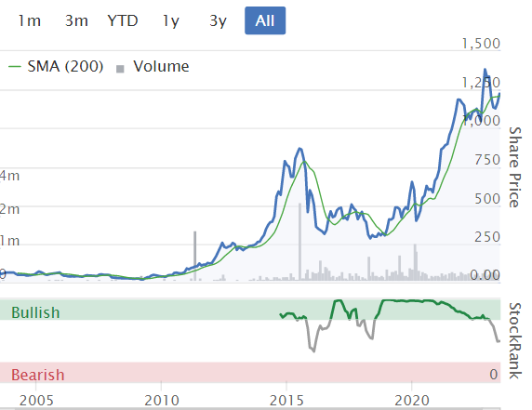Click the tallest volume bar near 2015
532x410 pixels.
(299, 242)
